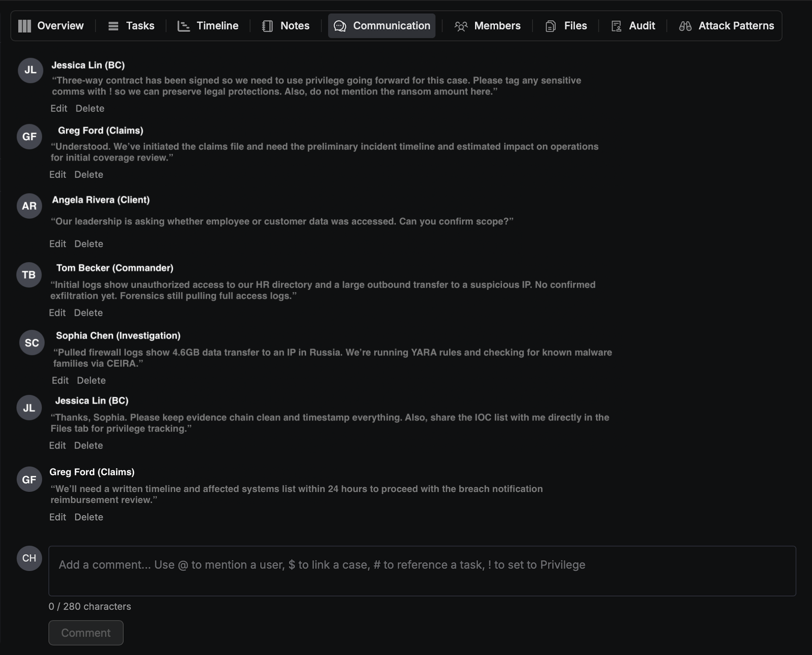Viewport: 812px width, 655px height.
Task: Click the Timeline chart icon
Action: tap(184, 26)
